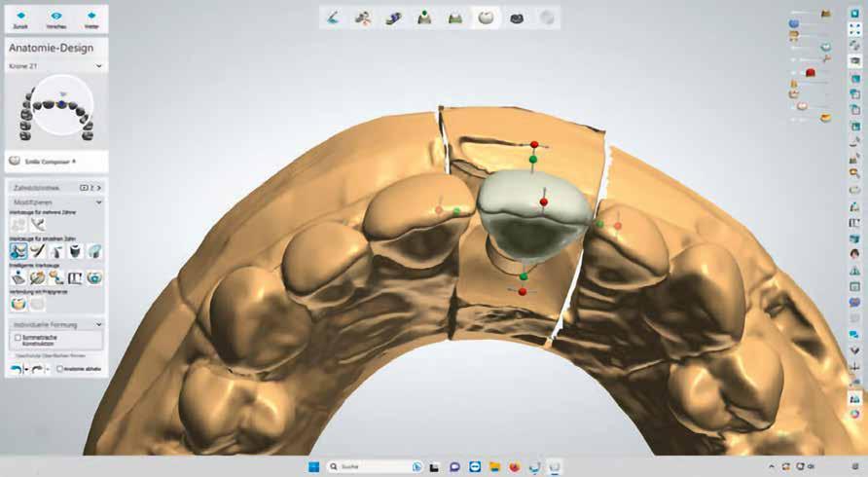Pick the first Intelligente Werkzeuge tool

pos(18,277)
